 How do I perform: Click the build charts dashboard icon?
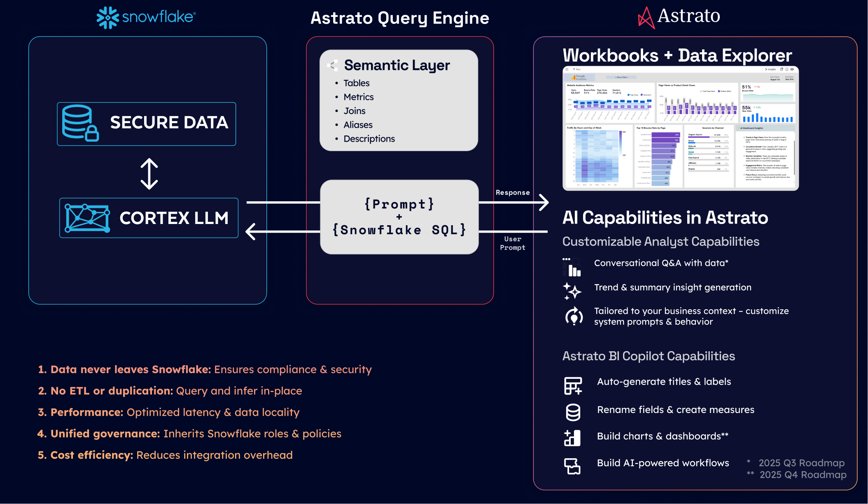(x=572, y=438)
